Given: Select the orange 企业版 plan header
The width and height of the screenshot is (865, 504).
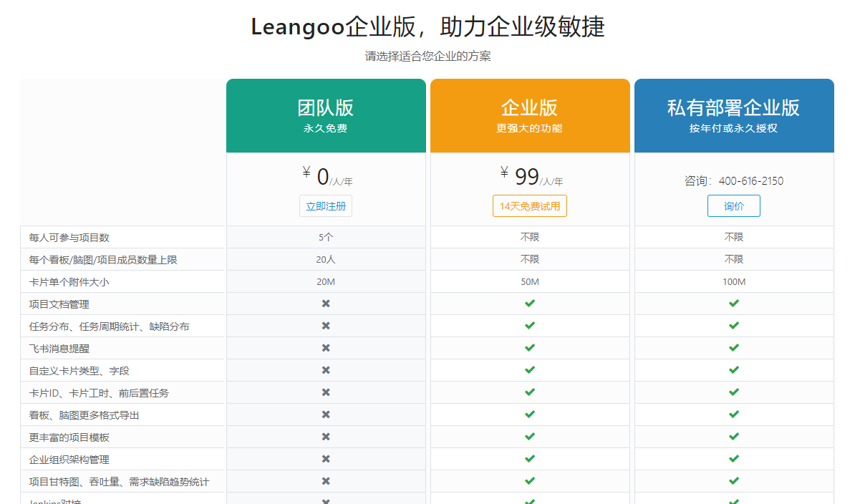Looking at the screenshot, I should (530, 116).
